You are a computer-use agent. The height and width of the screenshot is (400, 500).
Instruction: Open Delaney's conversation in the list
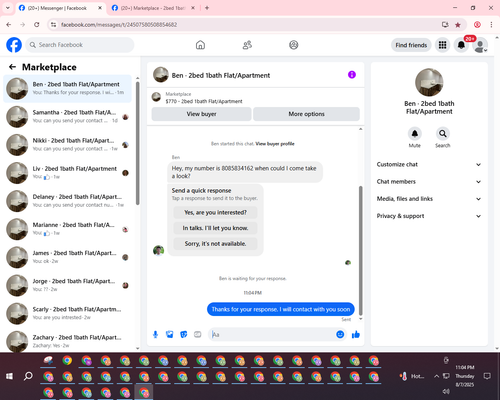pyautogui.click(x=68, y=201)
